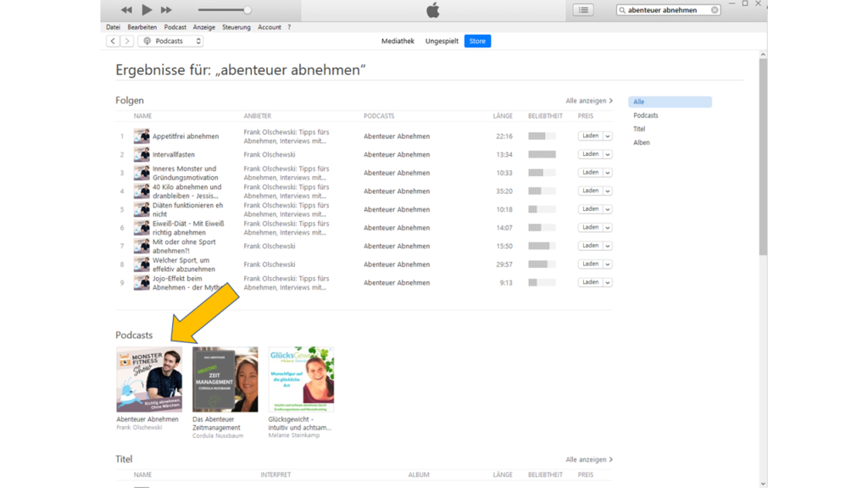The height and width of the screenshot is (488, 868).
Task: Click the scrollbar up arrow
Action: [x=764, y=55]
